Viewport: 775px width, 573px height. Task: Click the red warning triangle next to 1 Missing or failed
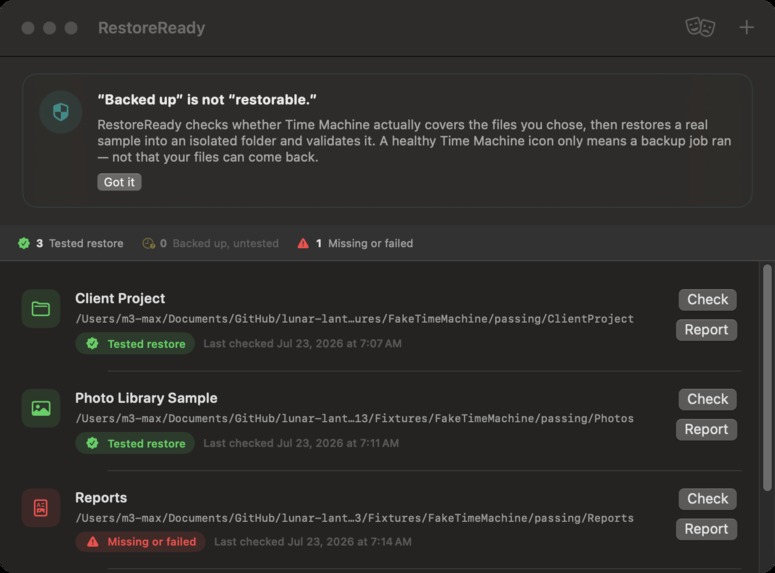pyautogui.click(x=303, y=243)
